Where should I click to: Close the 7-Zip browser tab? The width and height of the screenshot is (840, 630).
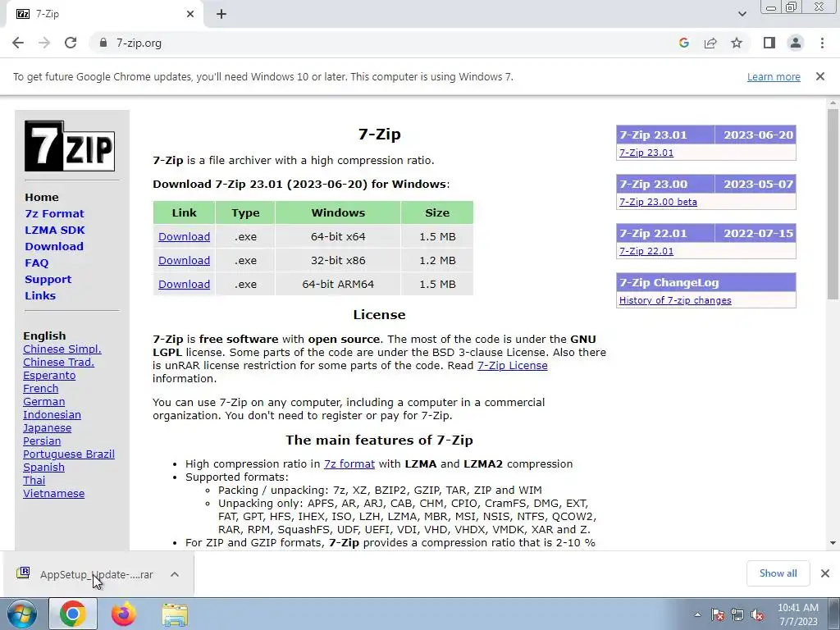(x=190, y=14)
